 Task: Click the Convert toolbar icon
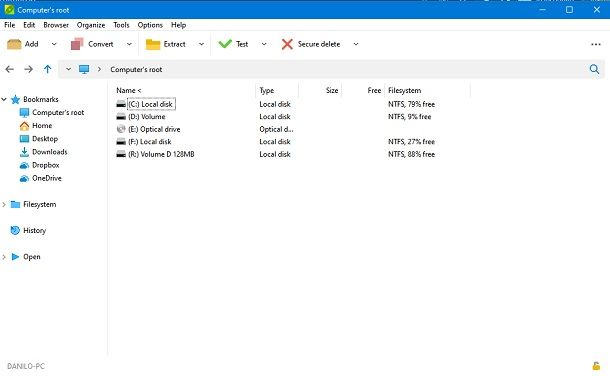click(x=77, y=44)
